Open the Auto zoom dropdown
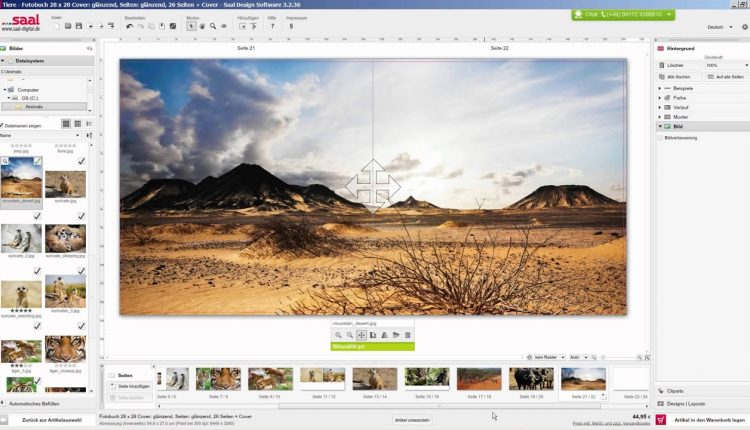This screenshot has height=430, width=750. pos(578,357)
